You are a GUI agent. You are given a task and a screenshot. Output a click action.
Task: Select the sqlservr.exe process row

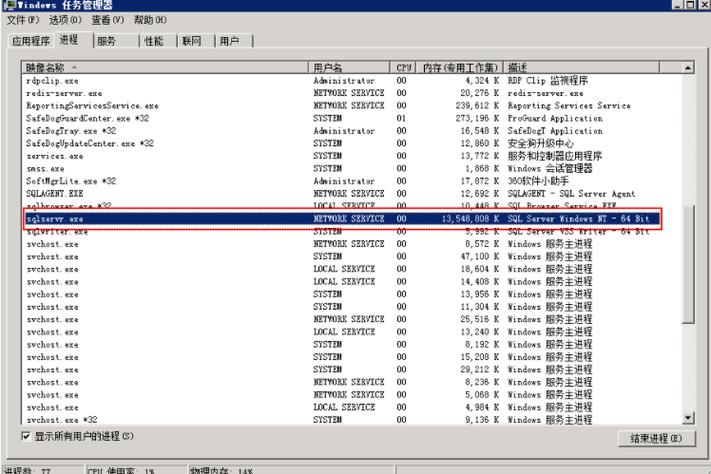pyautogui.click(x=342, y=219)
